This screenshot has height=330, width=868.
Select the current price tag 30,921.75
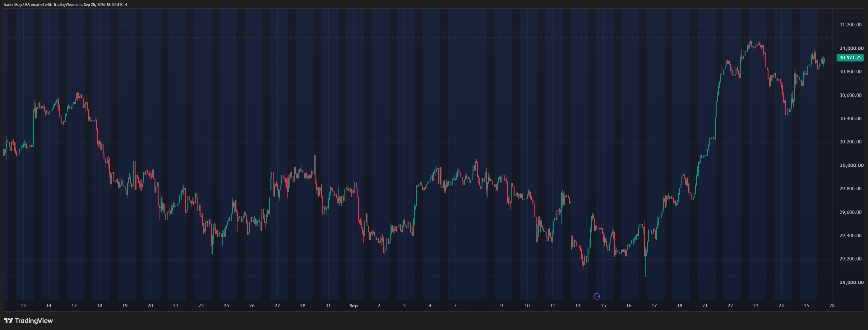click(850, 58)
